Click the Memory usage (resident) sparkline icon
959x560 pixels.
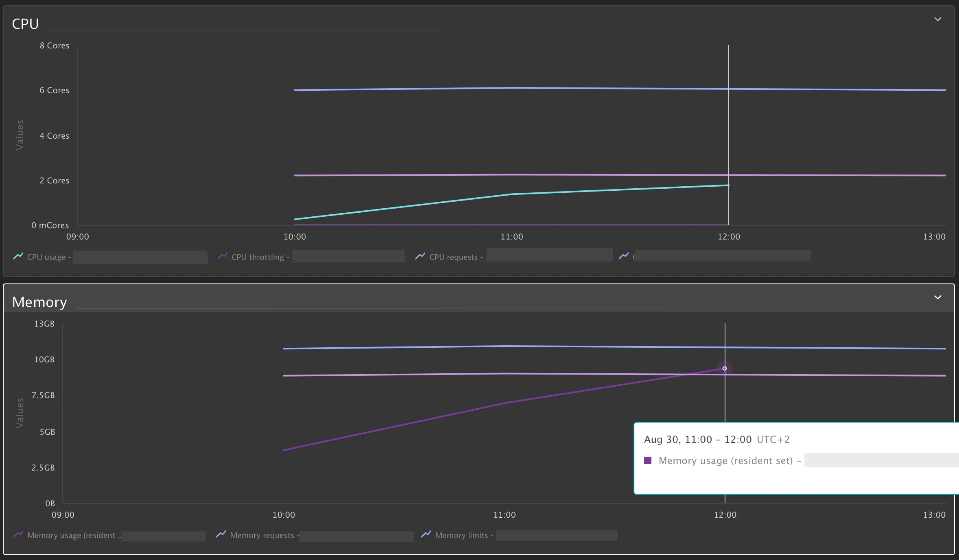(x=18, y=535)
